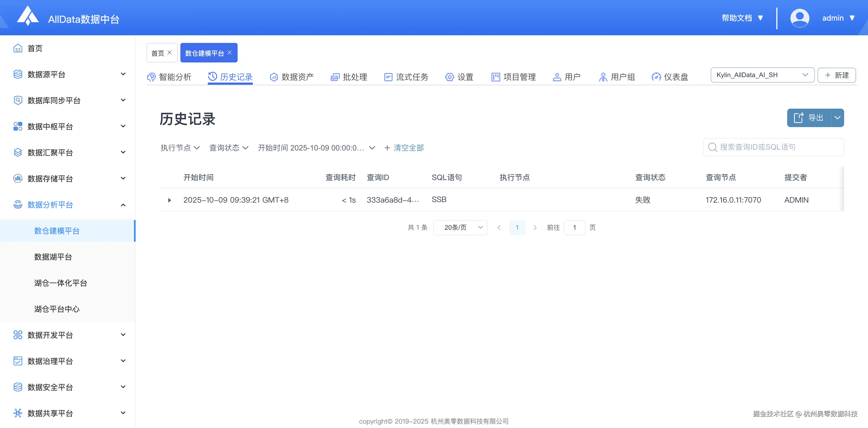Click the 设置 gear icon
Viewport: 868px width, 428px height.
(x=449, y=77)
